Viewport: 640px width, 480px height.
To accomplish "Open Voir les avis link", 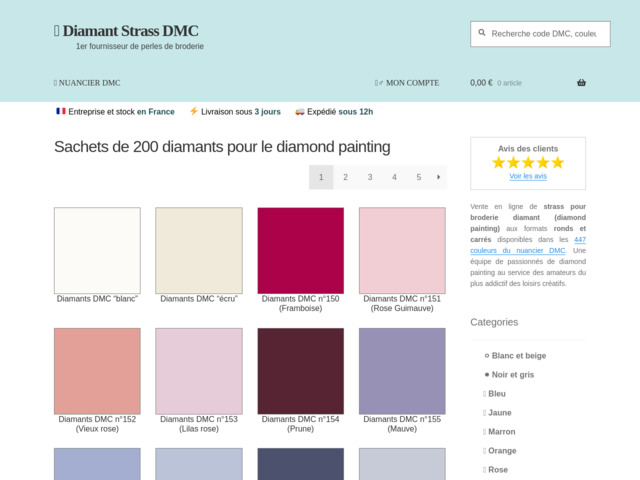I will tap(528, 176).
